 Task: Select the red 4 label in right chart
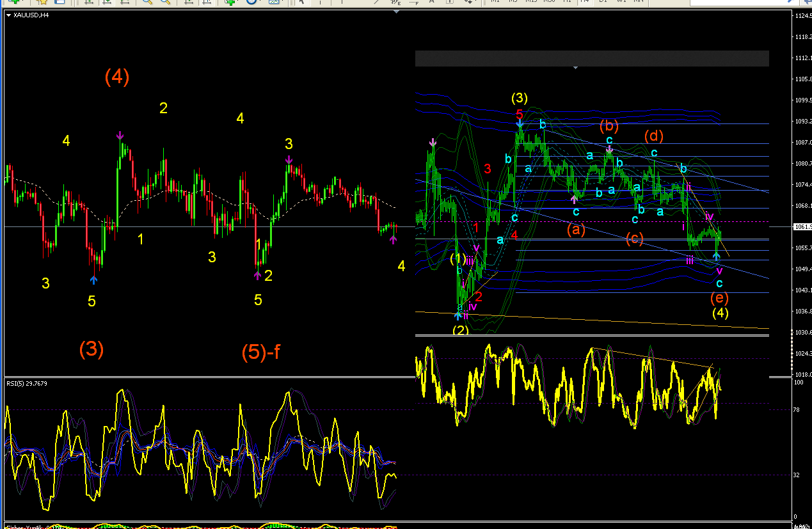click(514, 235)
